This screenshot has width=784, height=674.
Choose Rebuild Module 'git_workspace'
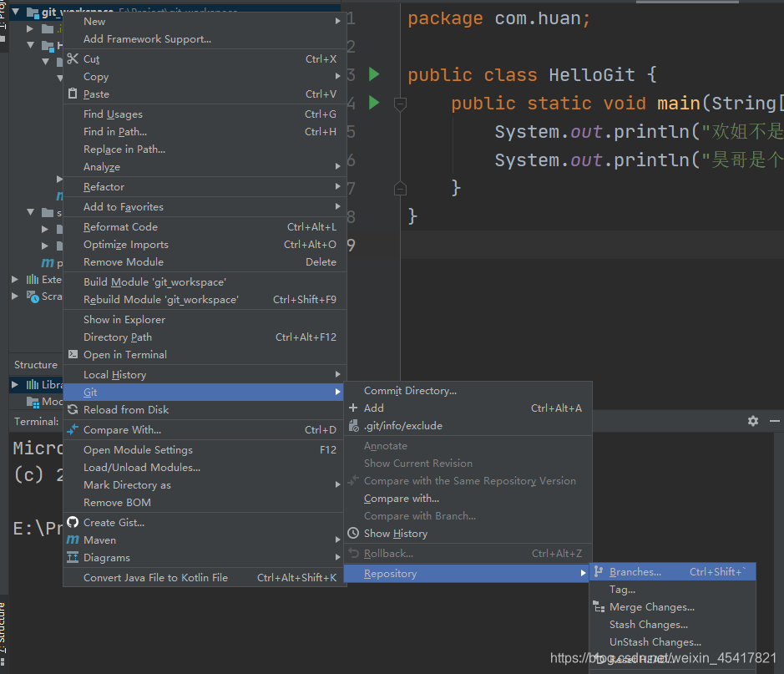coord(205,299)
